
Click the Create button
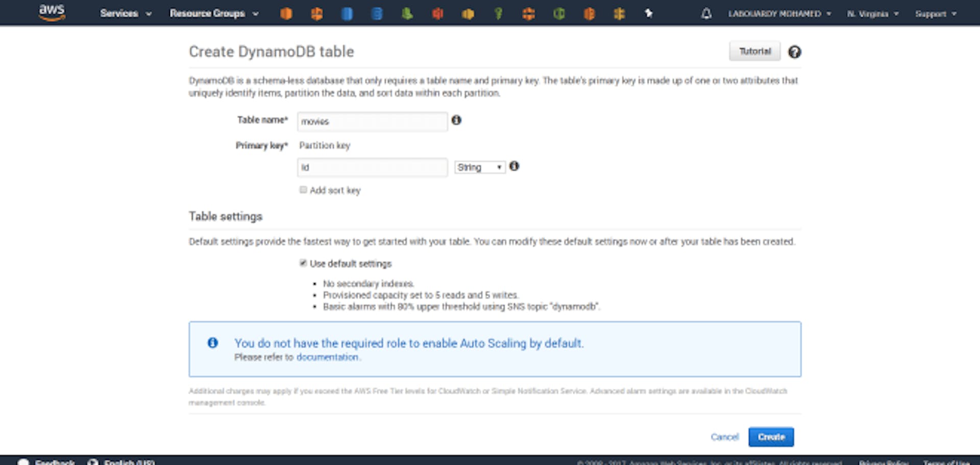pyautogui.click(x=771, y=437)
